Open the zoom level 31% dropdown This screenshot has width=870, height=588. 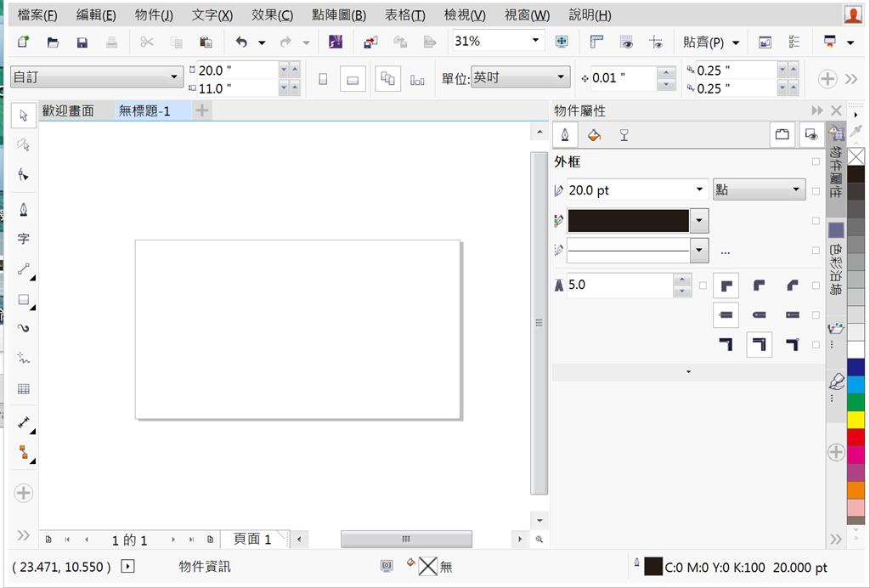[536, 41]
